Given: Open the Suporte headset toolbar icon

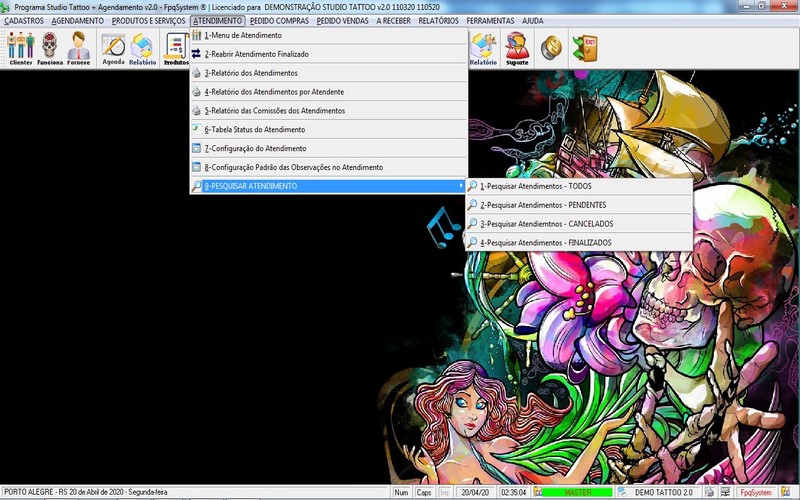Looking at the screenshot, I should tap(517, 48).
